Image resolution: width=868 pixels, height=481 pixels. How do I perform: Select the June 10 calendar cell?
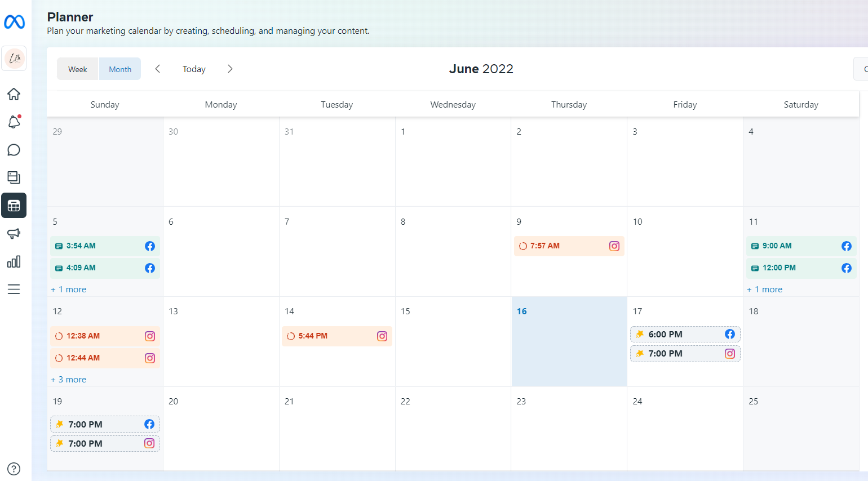coord(685,252)
